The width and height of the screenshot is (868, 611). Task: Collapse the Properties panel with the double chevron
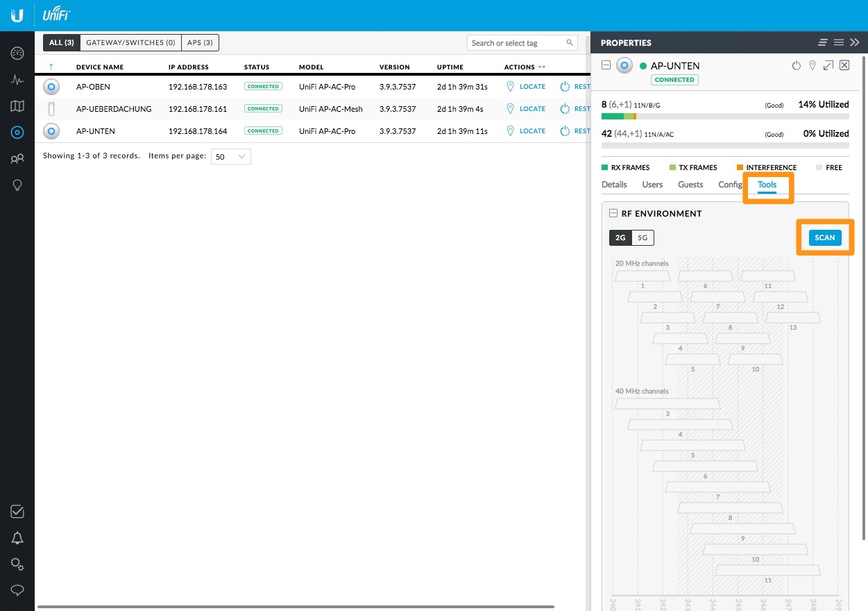(x=855, y=42)
